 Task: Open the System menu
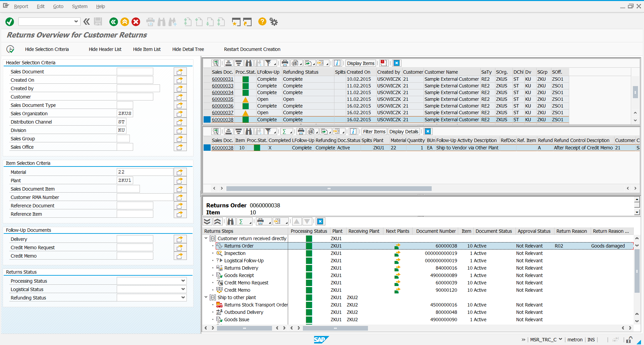[79, 6]
